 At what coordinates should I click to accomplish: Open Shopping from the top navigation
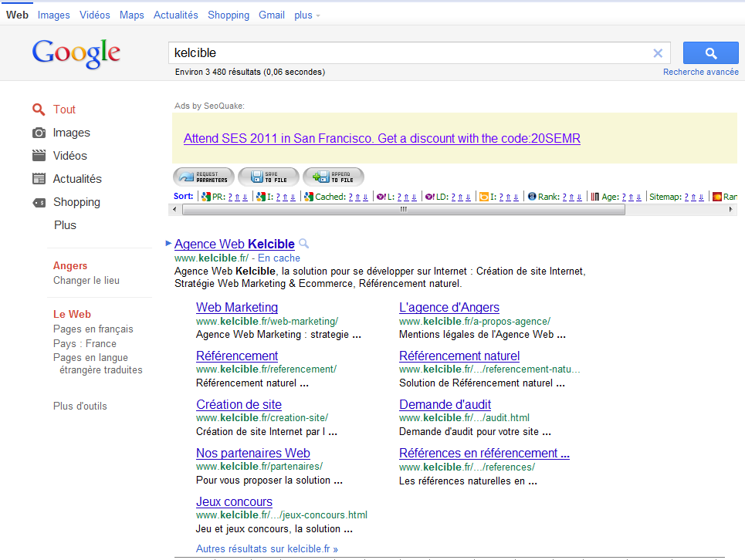[x=229, y=15]
